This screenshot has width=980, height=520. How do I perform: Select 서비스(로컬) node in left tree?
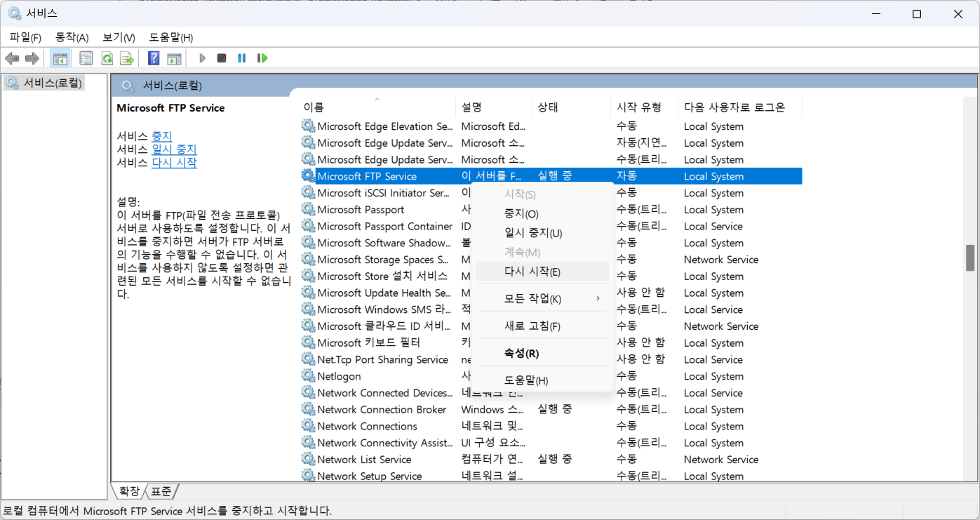point(45,83)
